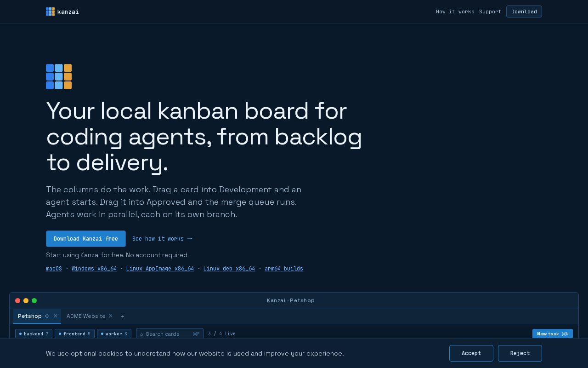Image resolution: width=588 pixels, height=368 pixels.
Task: Add a new project tab with plus
Action: pos(123,316)
